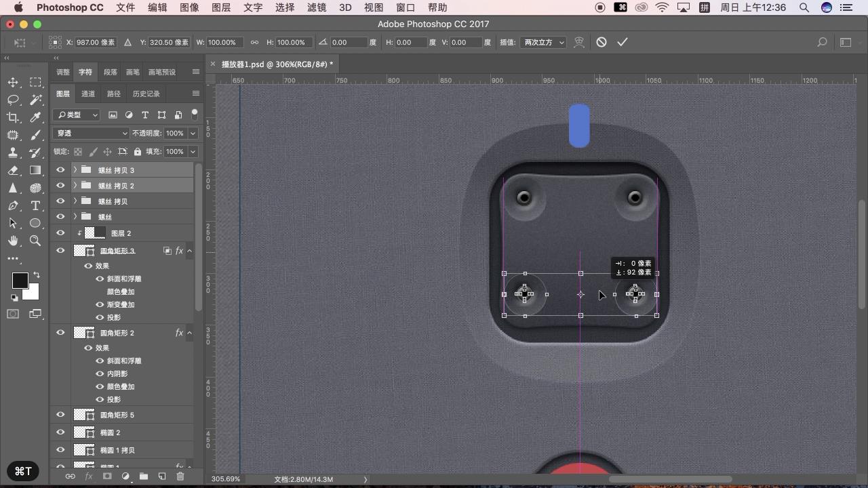The width and height of the screenshot is (868, 488).
Task: Switch to the 通道 tab
Action: (x=88, y=94)
